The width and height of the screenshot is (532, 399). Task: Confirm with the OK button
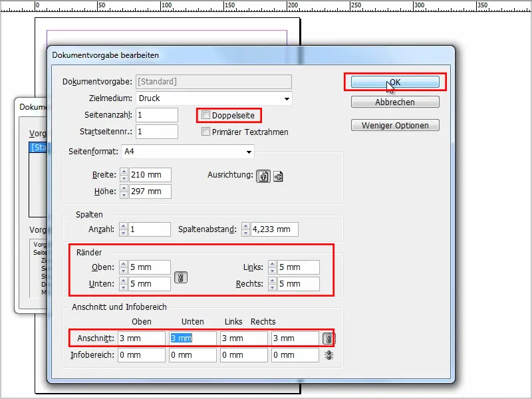point(395,82)
